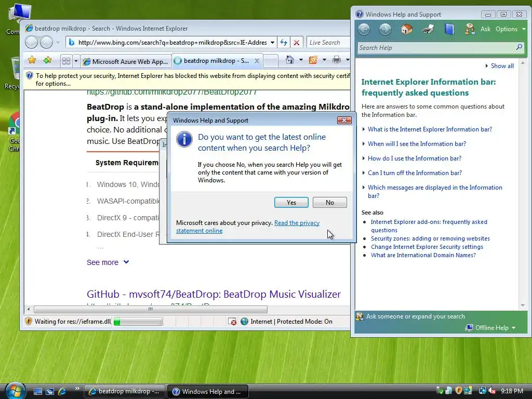Open the Home button dropdown arrow
Screen dimensions: 532x399
pos(301,60)
